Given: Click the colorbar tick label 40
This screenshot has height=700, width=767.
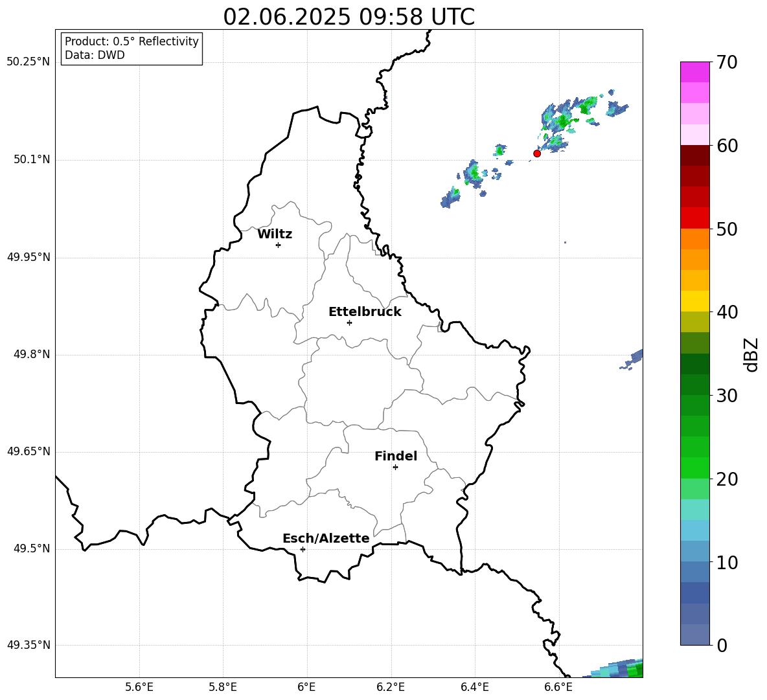Looking at the screenshot, I should point(727,312).
